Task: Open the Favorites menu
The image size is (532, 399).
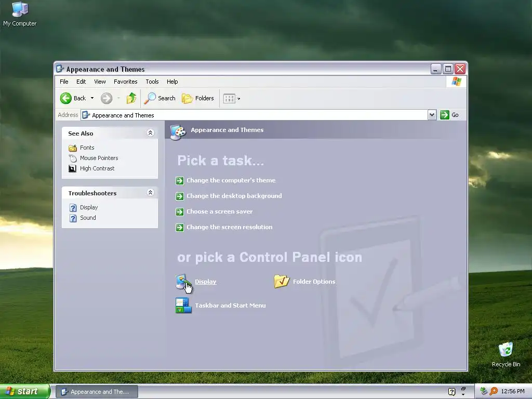Action: (126, 82)
